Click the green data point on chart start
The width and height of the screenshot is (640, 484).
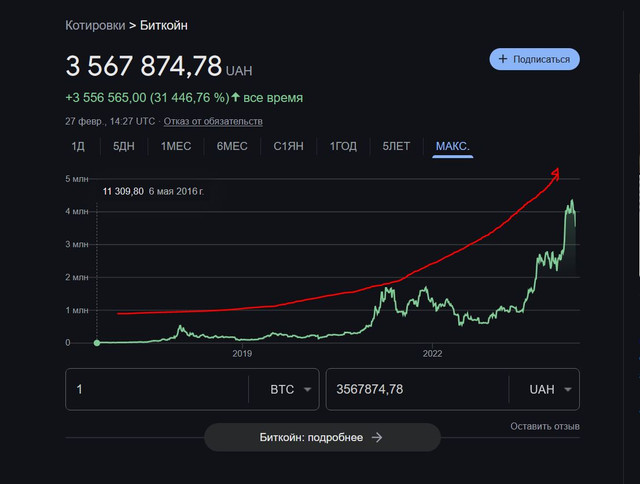[97, 343]
